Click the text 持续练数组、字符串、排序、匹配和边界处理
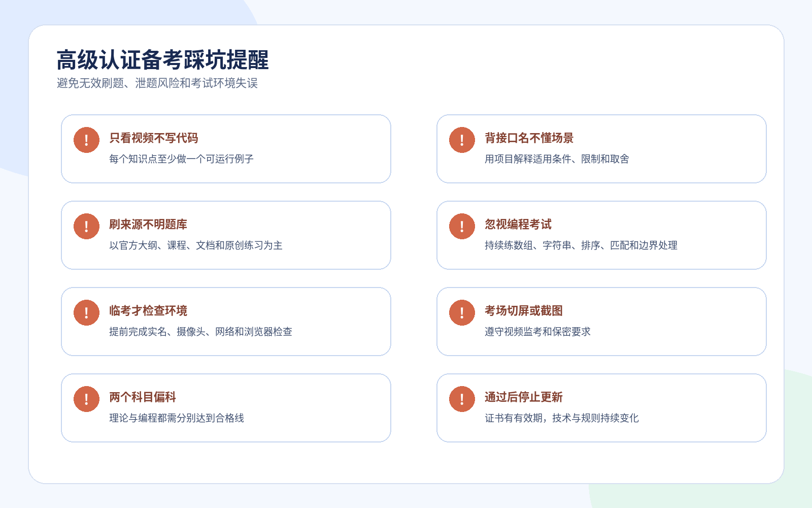The width and height of the screenshot is (812, 508). 581,245
